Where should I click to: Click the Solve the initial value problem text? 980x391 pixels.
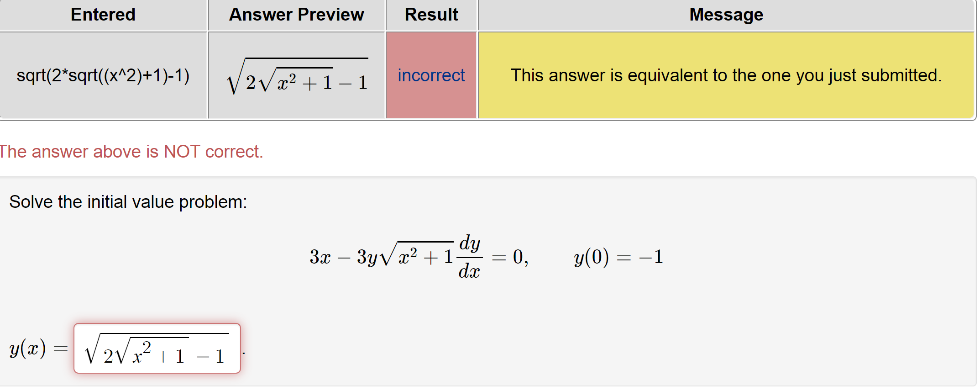[128, 201]
